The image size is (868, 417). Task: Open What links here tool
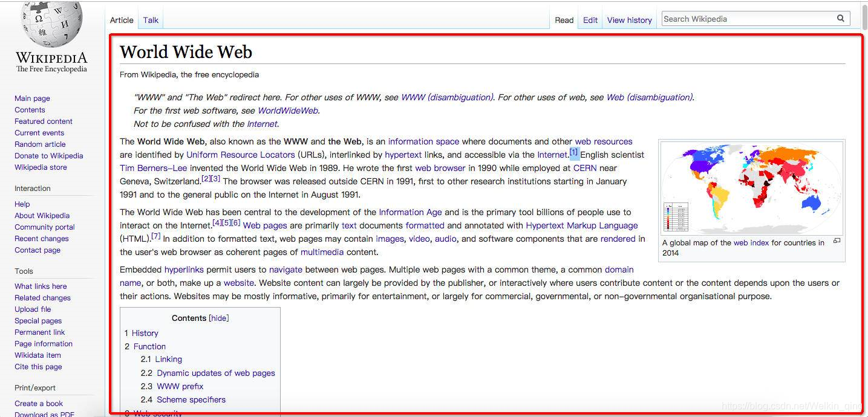coord(41,286)
